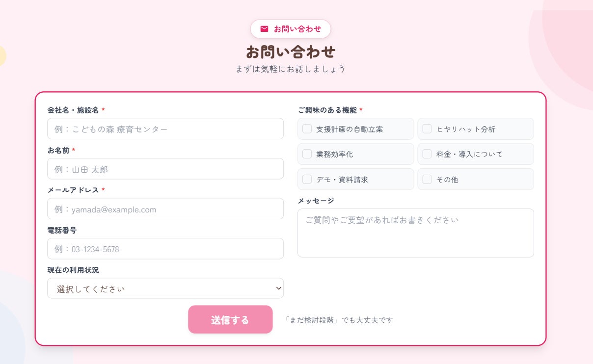
Task: Check the その他 checkbox
Action: pos(427,180)
